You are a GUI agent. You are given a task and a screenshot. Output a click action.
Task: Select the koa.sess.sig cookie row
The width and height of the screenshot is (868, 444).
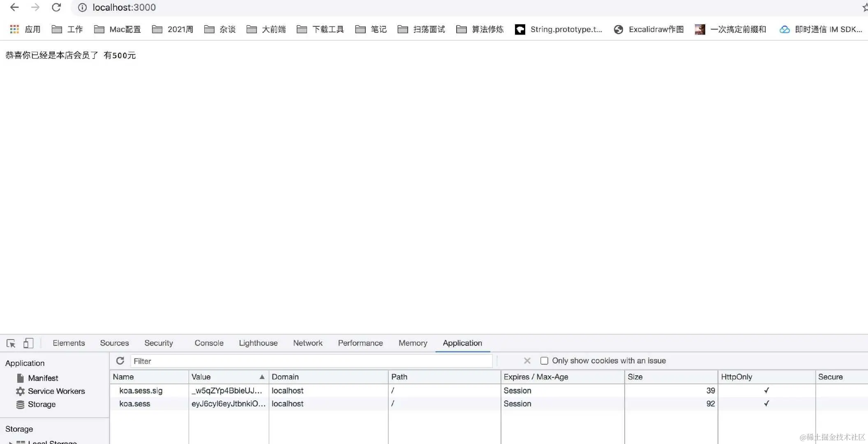click(x=141, y=391)
